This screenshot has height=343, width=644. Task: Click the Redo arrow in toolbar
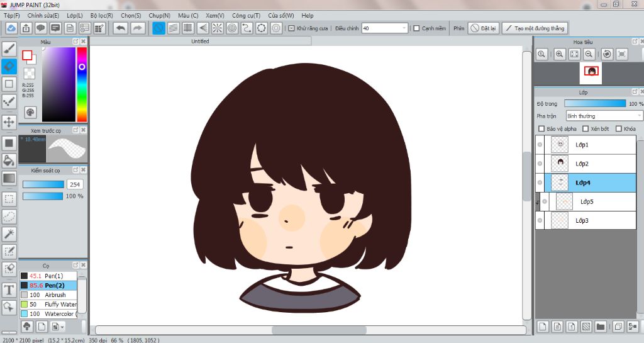(138, 28)
